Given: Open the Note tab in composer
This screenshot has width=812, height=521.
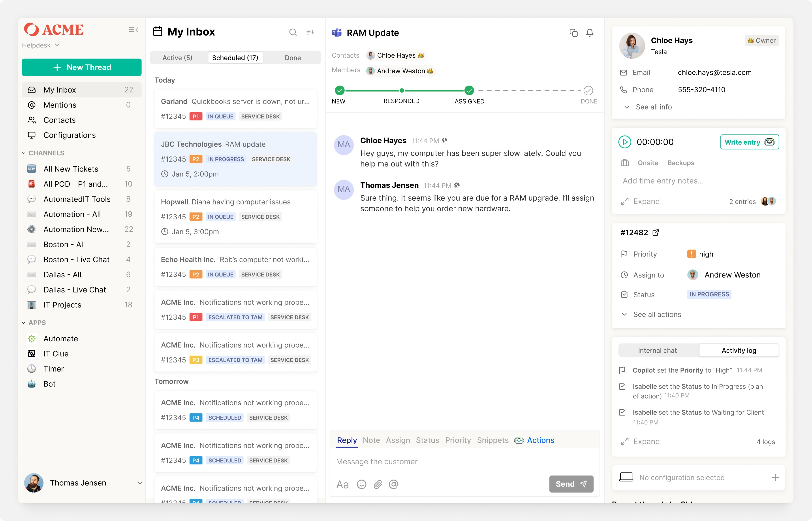Looking at the screenshot, I should tap(371, 440).
